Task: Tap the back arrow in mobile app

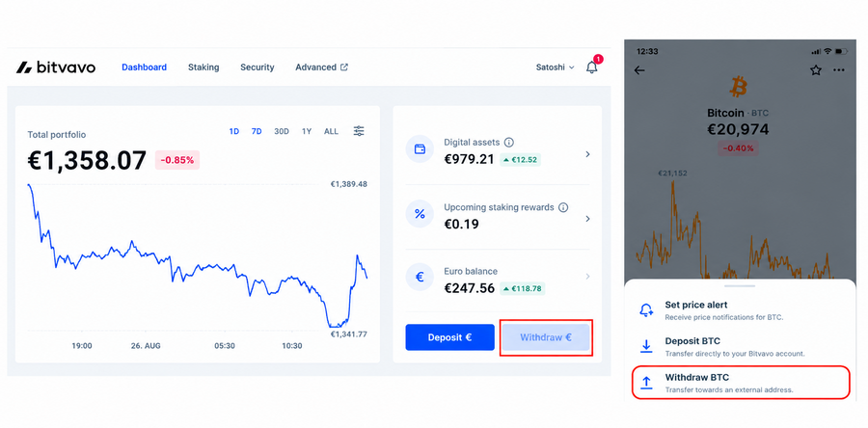Action: pyautogui.click(x=639, y=70)
